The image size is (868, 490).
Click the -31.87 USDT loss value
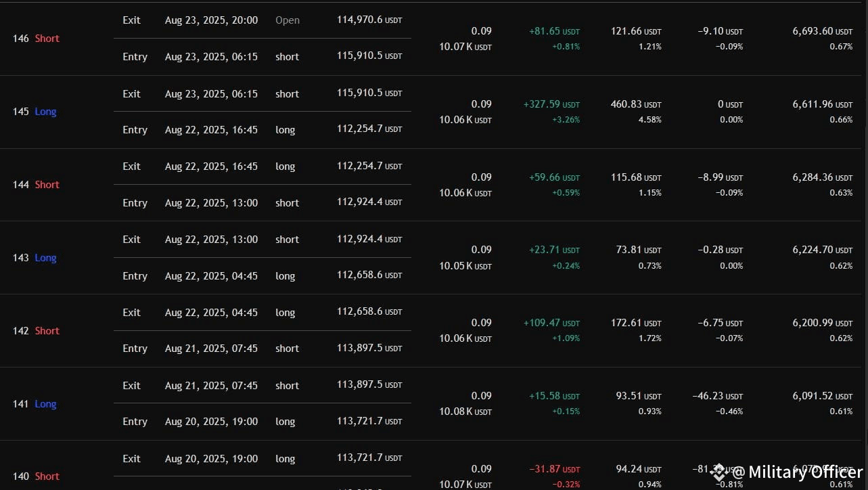pos(554,469)
